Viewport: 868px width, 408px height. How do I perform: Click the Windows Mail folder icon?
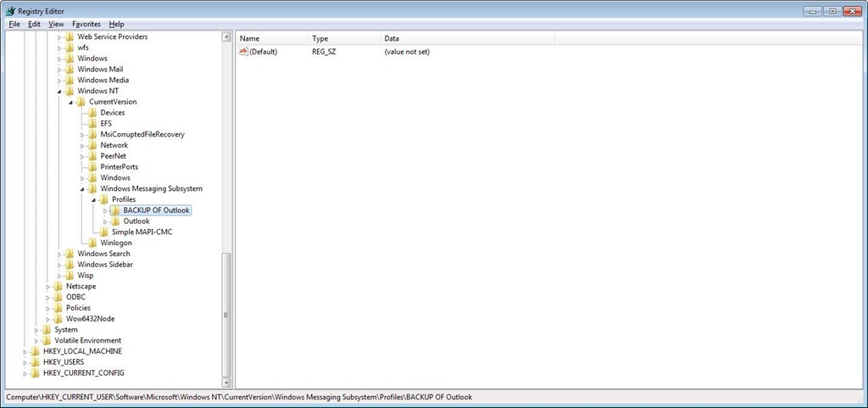coord(70,70)
